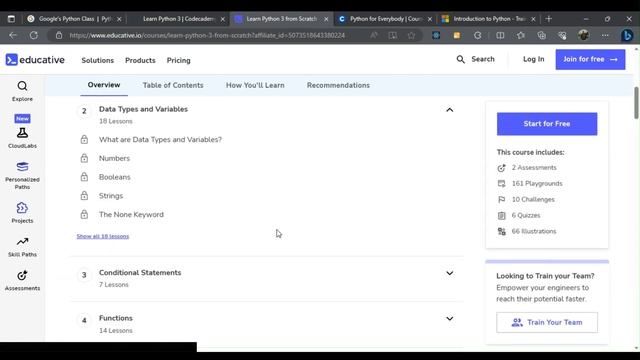The height and width of the screenshot is (360, 640).
Task: Close the Learn Python 3 from Scratch tab
Action: tap(326, 19)
